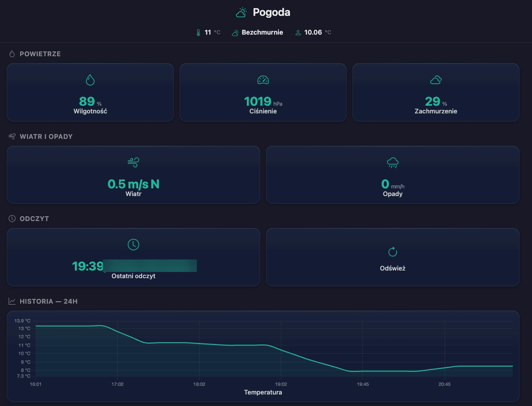Click the Wilgotność label

[x=90, y=111]
